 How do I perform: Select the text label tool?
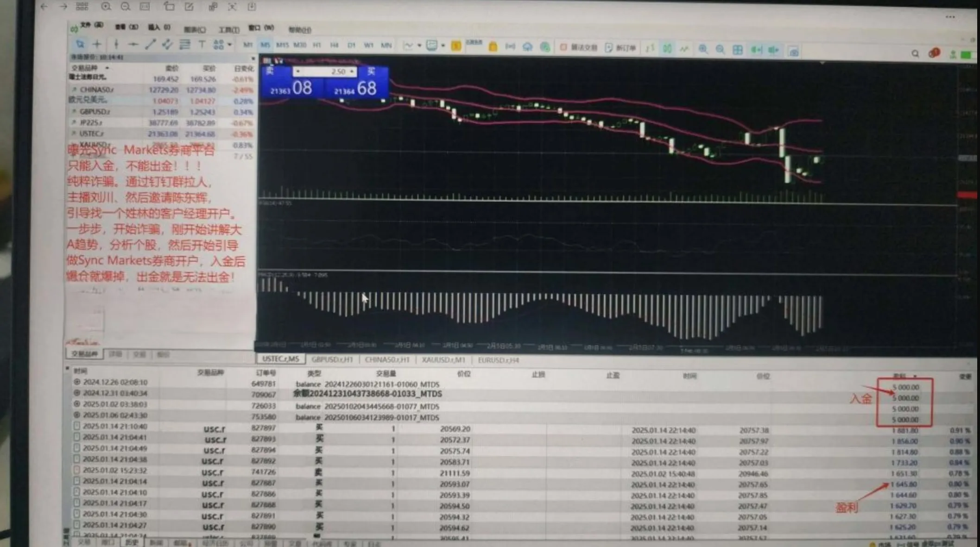coord(202,44)
